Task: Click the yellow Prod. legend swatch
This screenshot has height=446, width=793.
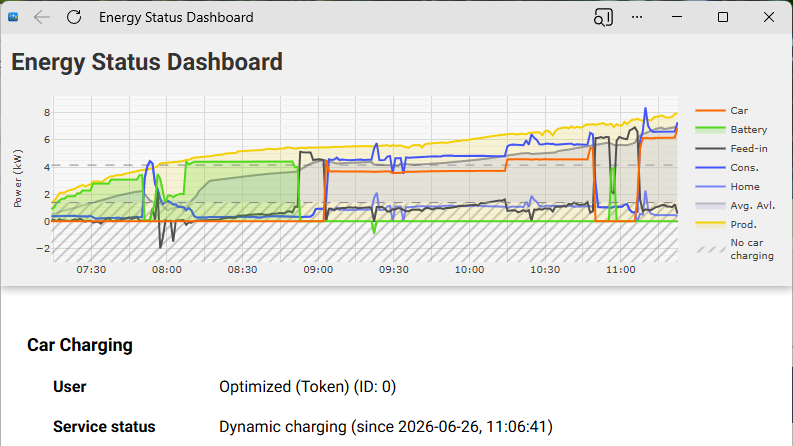Action: click(x=710, y=225)
